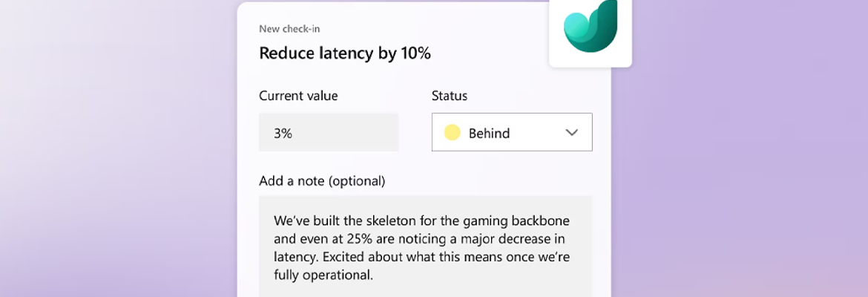868x297 pixels.
Task: Open the Behind status combo box
Action: pos(512,132)
